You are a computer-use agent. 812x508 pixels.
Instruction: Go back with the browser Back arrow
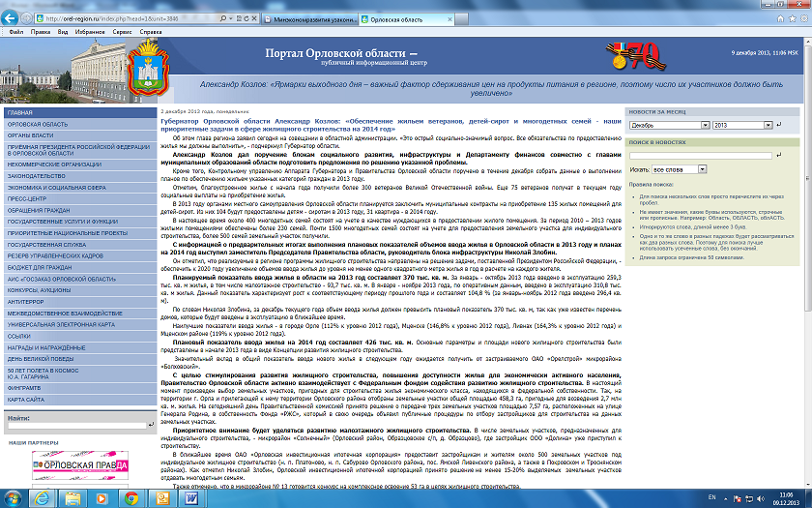[x=11, y=18]
